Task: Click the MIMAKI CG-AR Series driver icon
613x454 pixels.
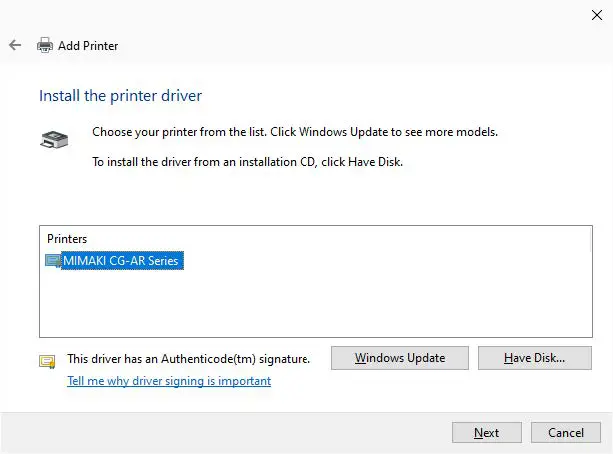Action: tap(53, 261)
